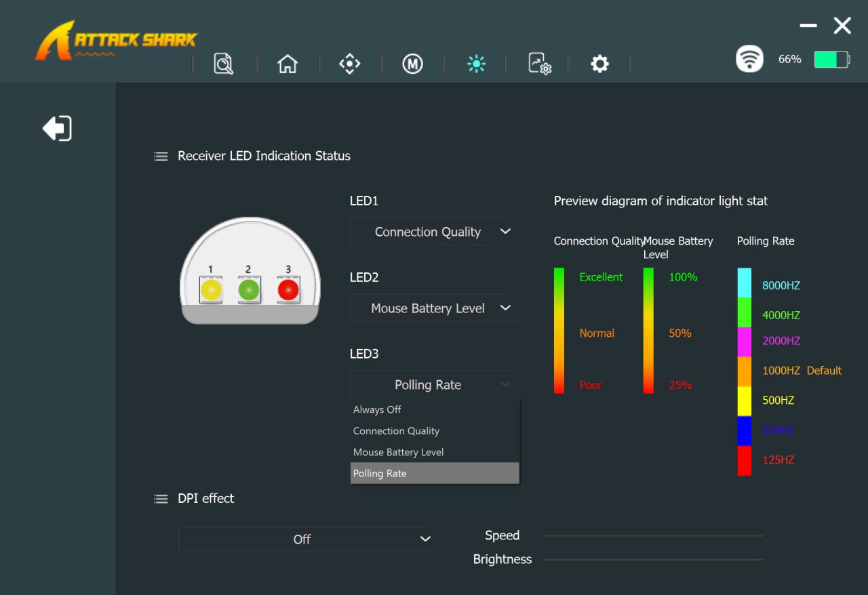This screenshot has width=868, height=595.
Task: Click the blue 250HZ color block
Action: coord(745,431)
